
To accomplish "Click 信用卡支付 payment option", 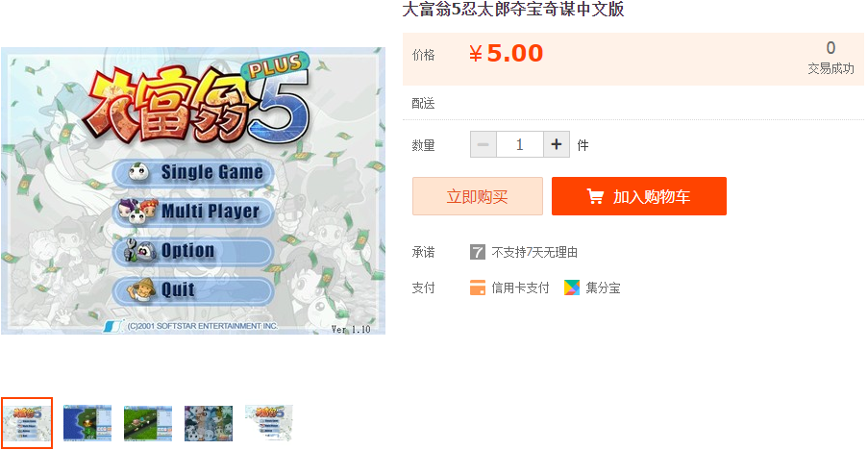I will (x=520, y=287).
